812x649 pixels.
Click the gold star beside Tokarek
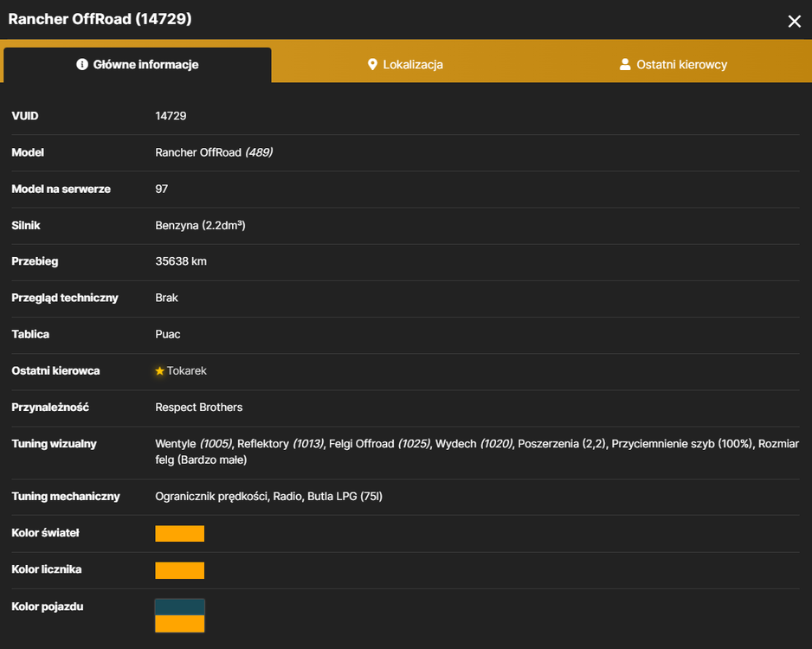(159, 371)
